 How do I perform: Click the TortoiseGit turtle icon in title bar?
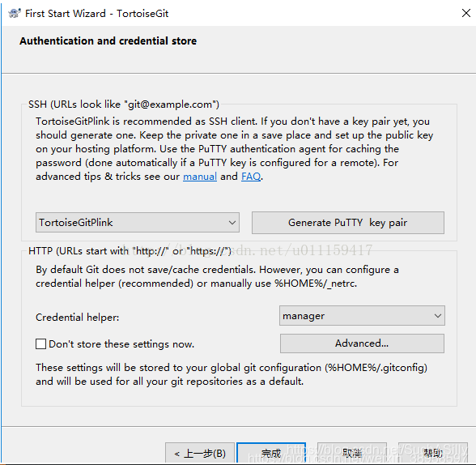15,14
